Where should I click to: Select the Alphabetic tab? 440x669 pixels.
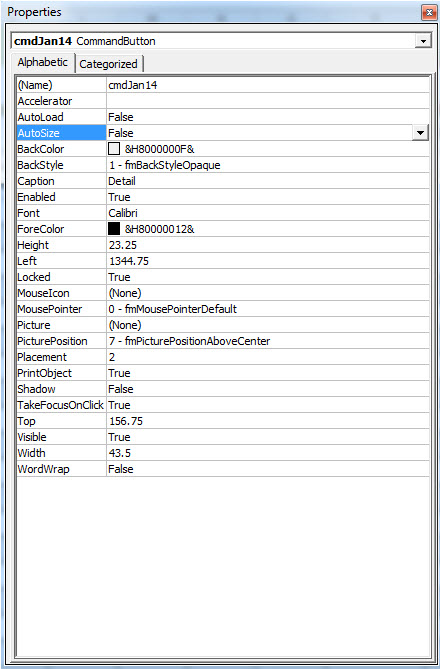42,62
